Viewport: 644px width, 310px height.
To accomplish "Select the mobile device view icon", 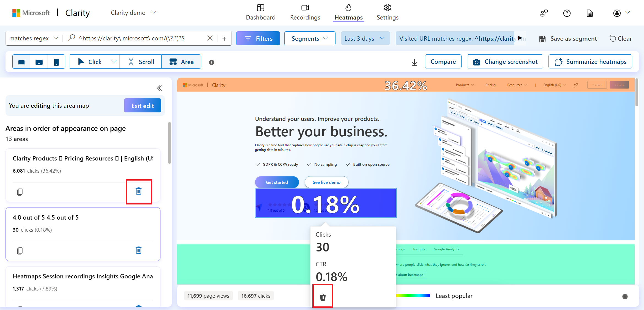I will (x=56, y=62).
